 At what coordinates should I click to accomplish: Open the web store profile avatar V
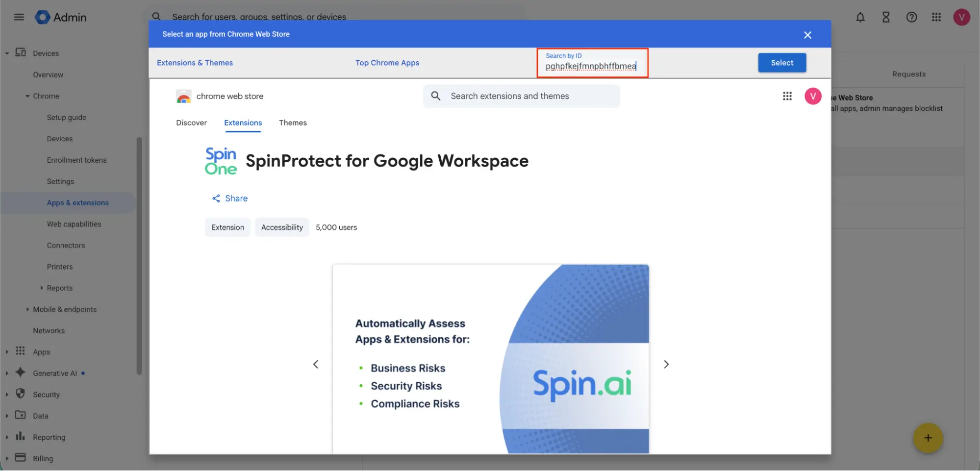point(813,96)
